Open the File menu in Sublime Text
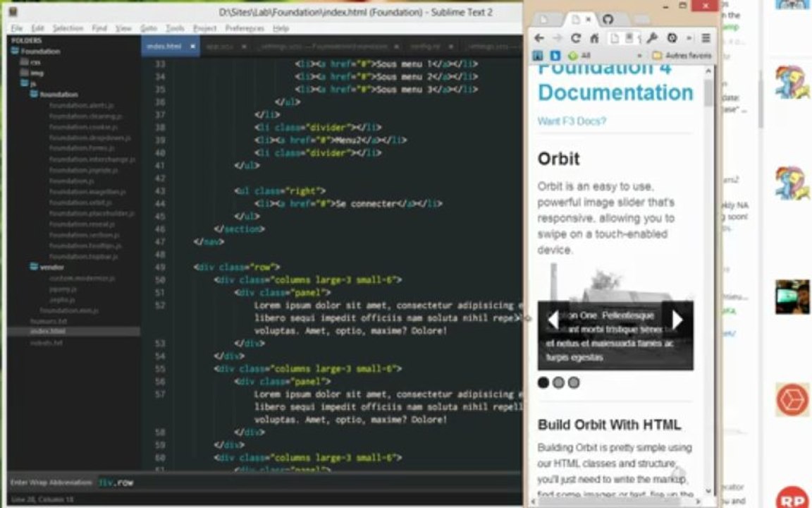The image size is (812, 508). pos(17,28)
